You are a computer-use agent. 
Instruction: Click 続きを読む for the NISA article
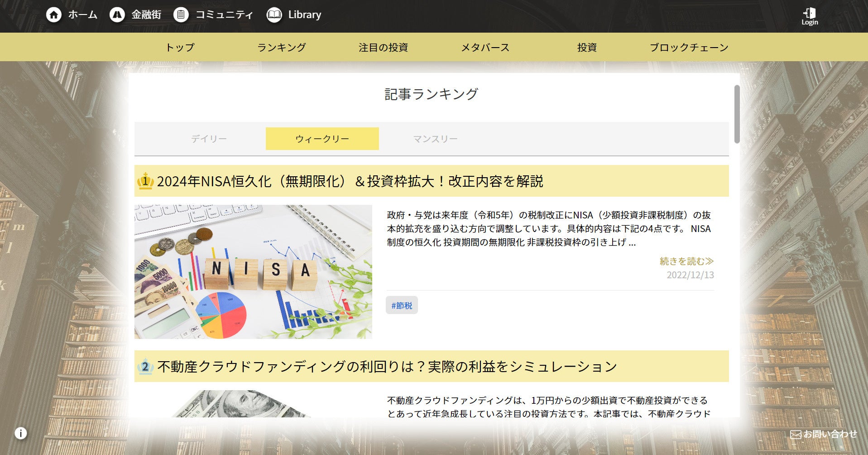click(x=686, y=261)
